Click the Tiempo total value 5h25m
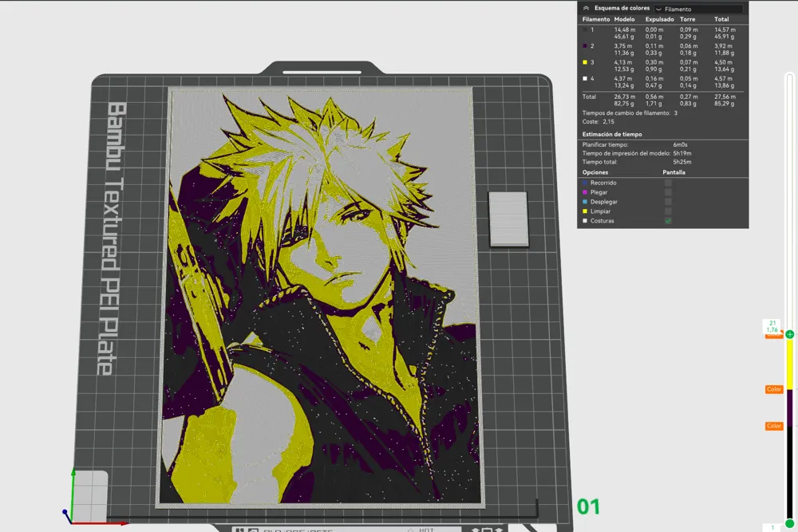 [x=682, y=162]
